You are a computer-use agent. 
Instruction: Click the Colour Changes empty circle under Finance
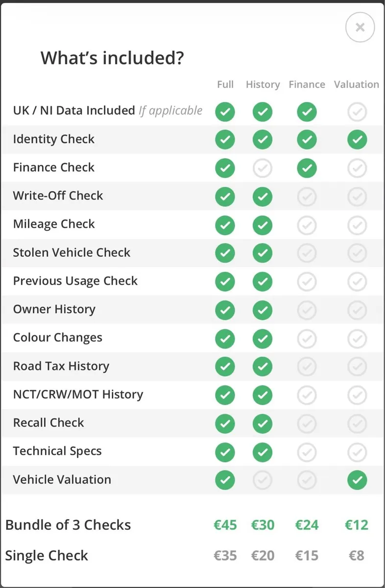pos(307,339)
